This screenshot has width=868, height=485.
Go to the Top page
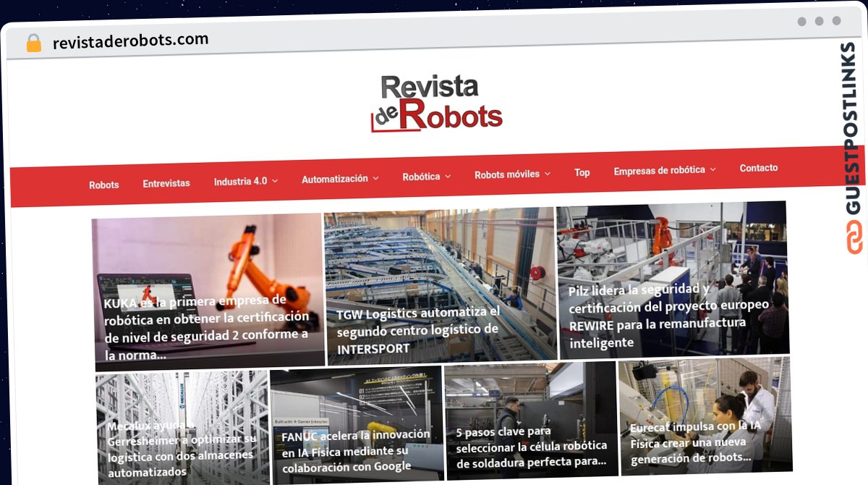pyautogui.click(x=582, y=172)
